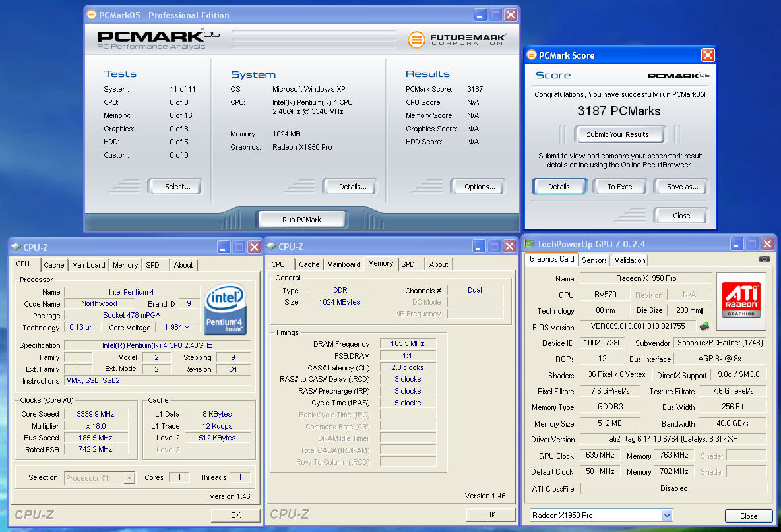Click Select... under Tests in PCMark05

pos(175,187)
